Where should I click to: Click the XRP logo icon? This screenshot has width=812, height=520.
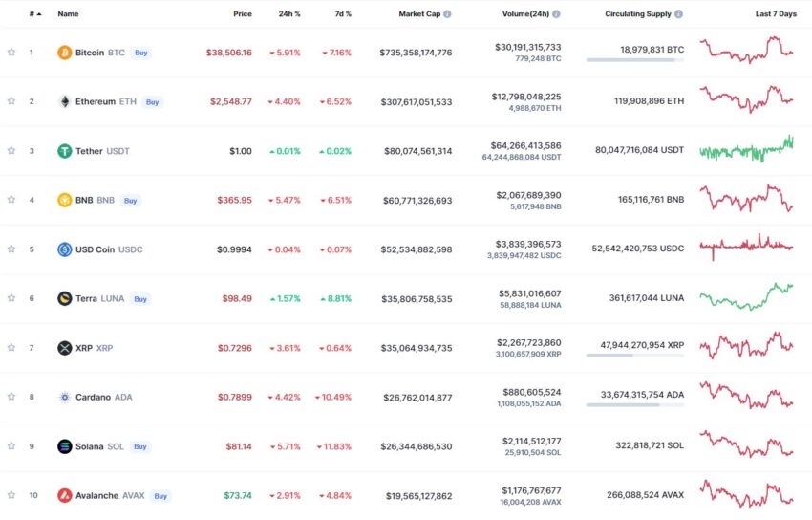tap(65, 348)
